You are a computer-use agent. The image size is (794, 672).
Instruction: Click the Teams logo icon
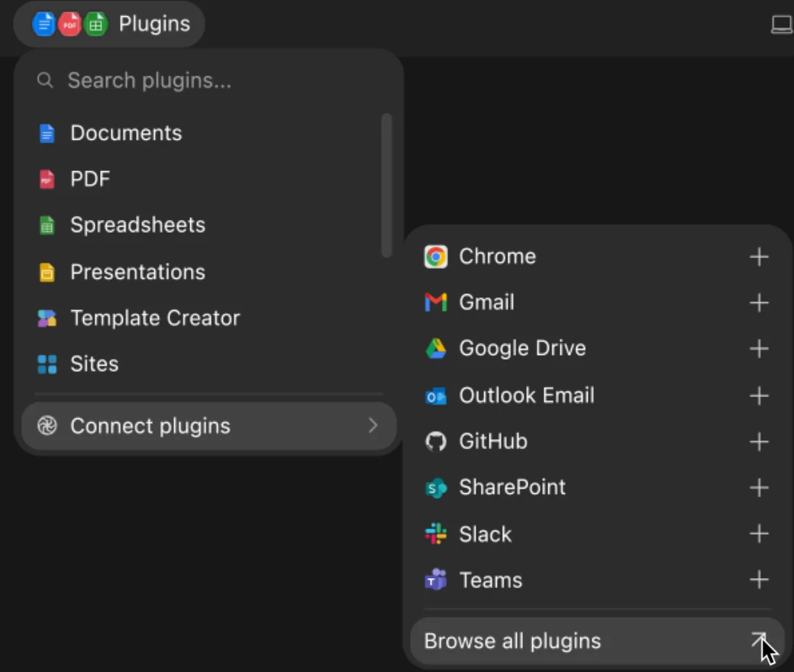click(x=435, y=580)
